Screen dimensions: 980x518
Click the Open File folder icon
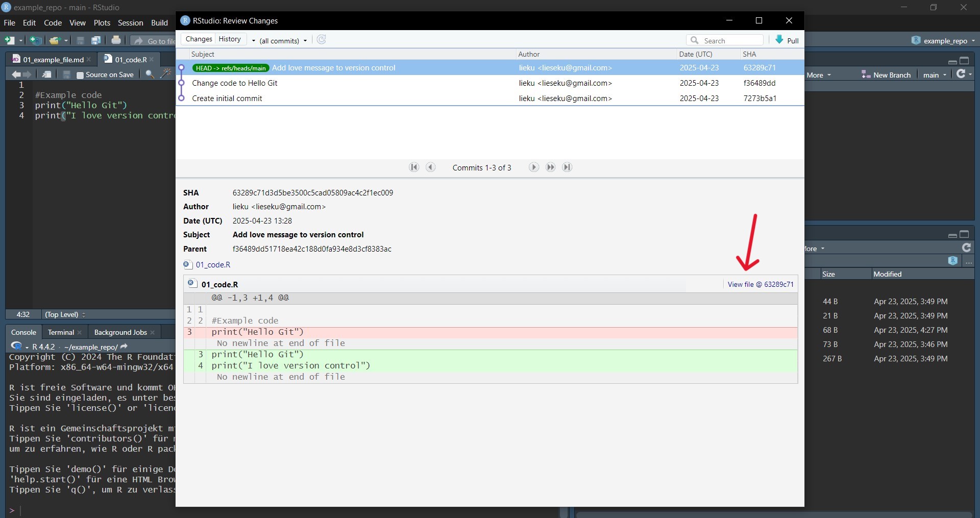pyautogui.click(x=55, y=40)
